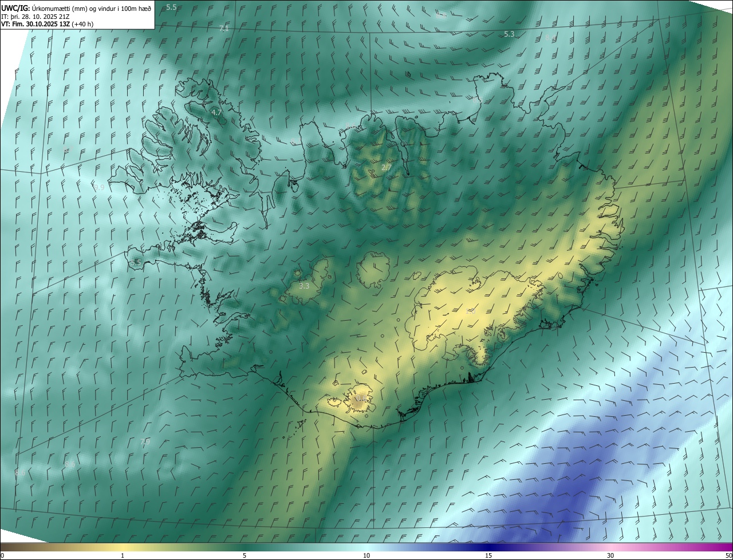
Task: Click the color bar tick label 50
Action: tap(728, 555)
